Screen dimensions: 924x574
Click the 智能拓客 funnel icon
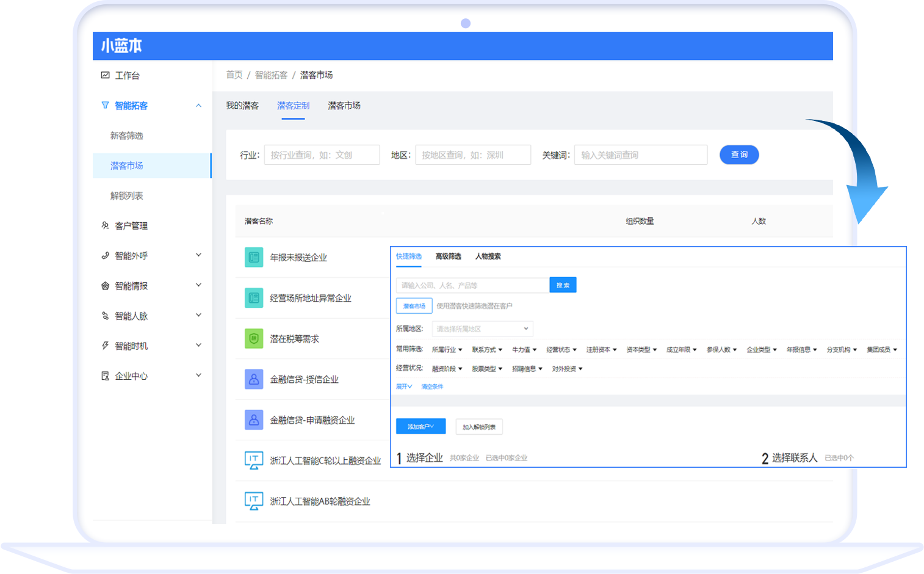click(105, 105)
